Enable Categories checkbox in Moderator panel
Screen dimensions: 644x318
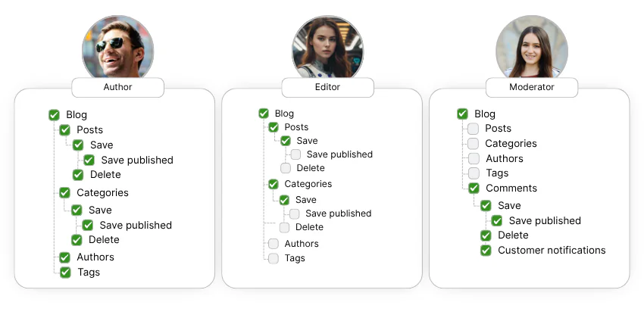coord(474,144)
